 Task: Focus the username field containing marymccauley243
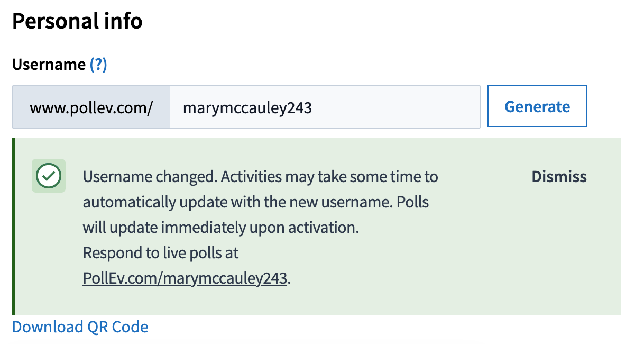coord(325,107)
